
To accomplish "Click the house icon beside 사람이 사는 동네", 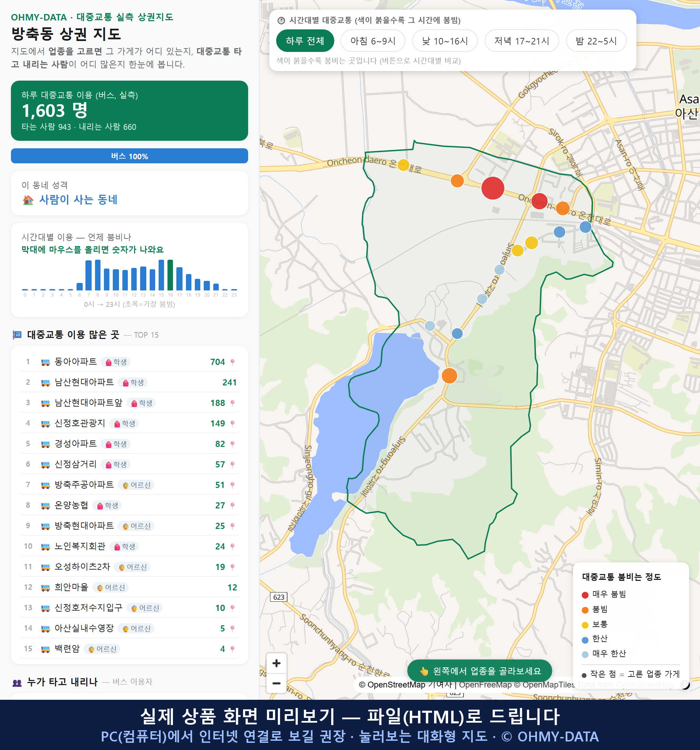I will [x=28, y=200].
